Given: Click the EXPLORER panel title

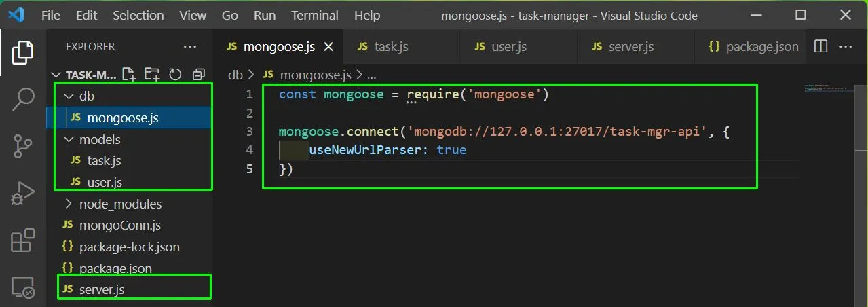Looking at the screenshot, I should (90, 47).
